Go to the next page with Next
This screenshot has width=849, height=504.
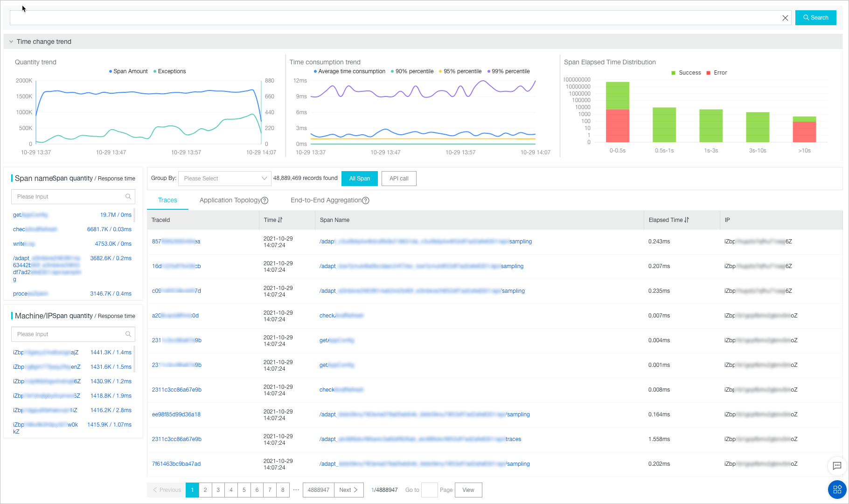pos(348,490)
